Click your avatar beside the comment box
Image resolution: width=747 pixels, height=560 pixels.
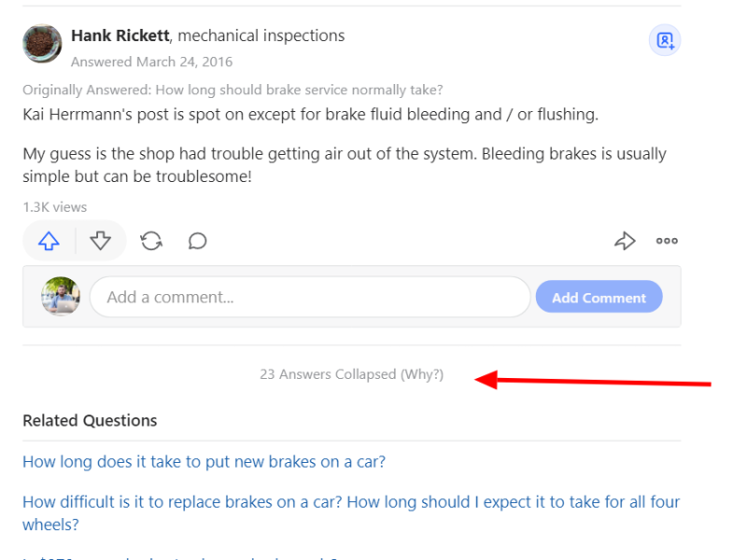(x=61, y=297)
